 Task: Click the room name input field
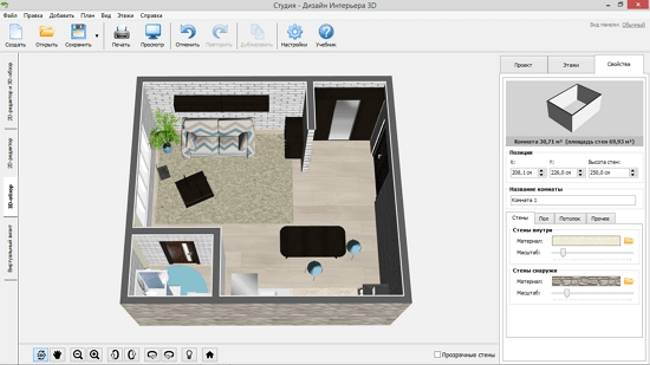[573, 200]
